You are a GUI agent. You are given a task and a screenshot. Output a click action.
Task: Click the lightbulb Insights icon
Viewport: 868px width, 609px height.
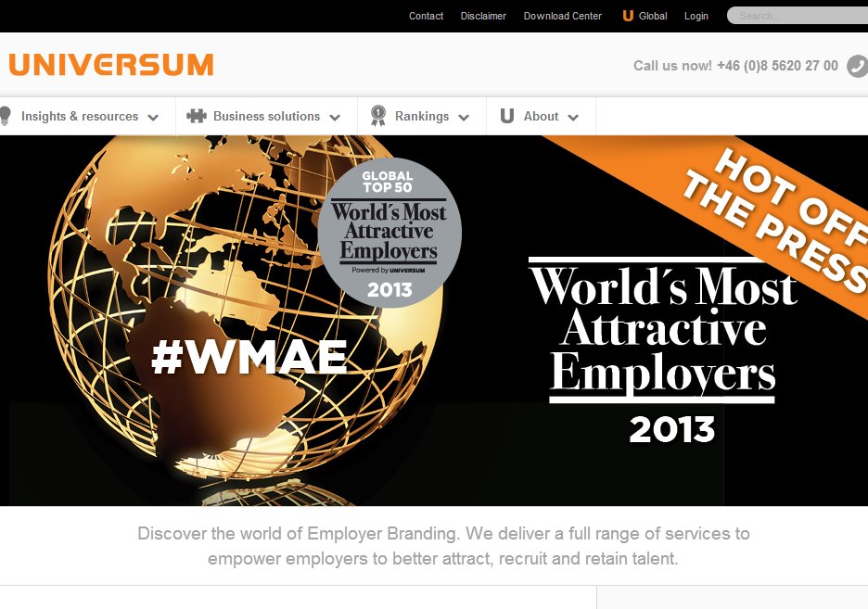click(x=6, y=116)
